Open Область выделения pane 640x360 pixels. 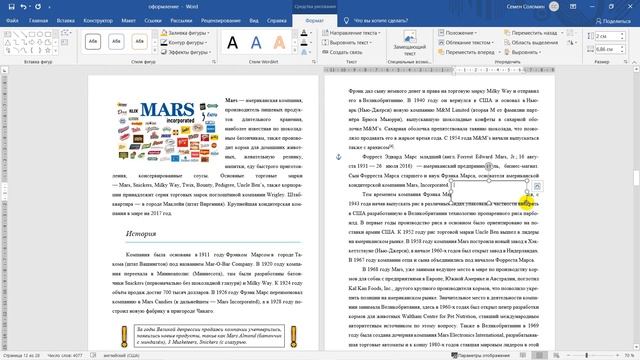coord(531,42)
